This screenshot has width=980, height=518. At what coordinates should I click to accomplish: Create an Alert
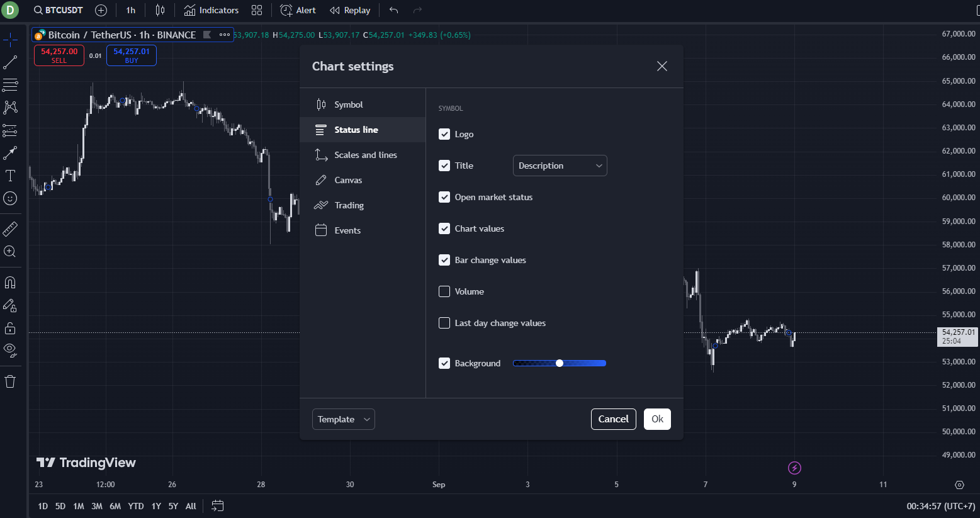[298, 10]
